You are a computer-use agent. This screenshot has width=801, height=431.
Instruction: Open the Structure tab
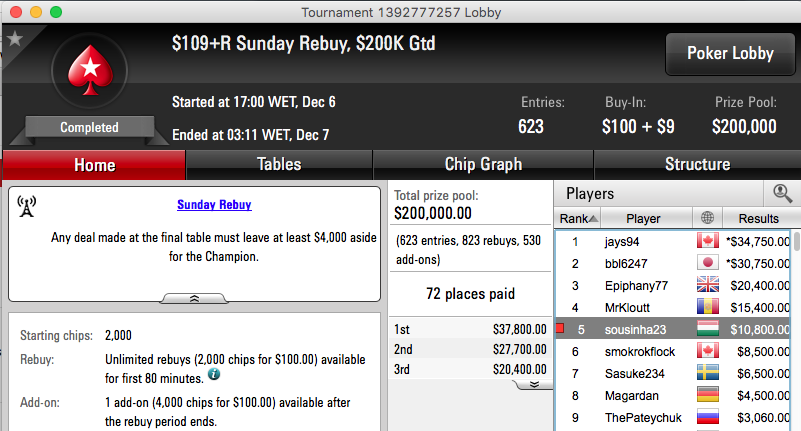click(697, 164)
